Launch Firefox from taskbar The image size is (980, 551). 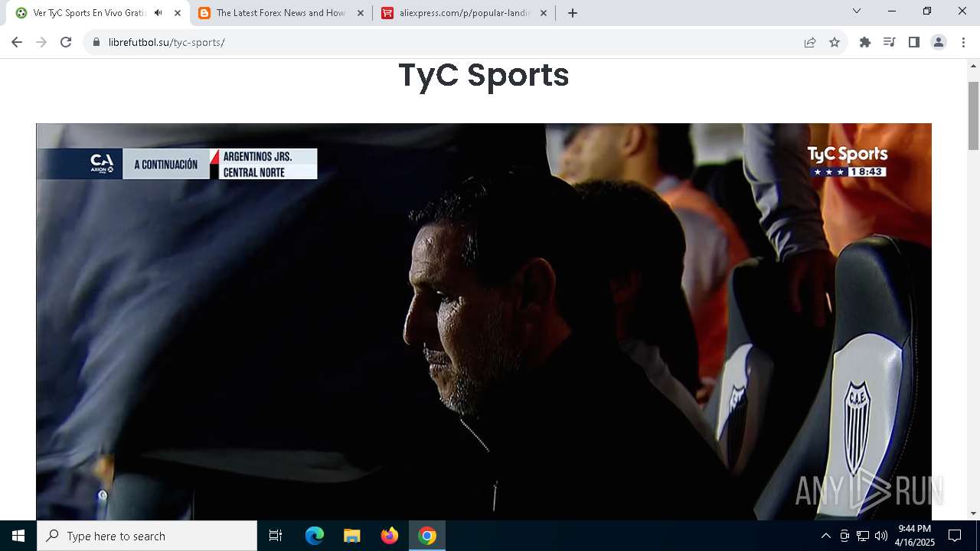click(x=390, y=536)
